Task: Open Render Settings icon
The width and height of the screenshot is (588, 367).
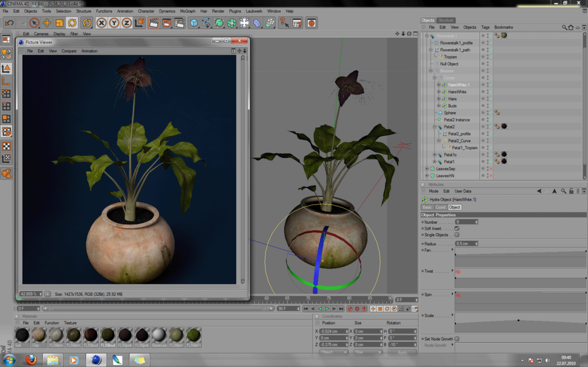Action: coord(179,23)
